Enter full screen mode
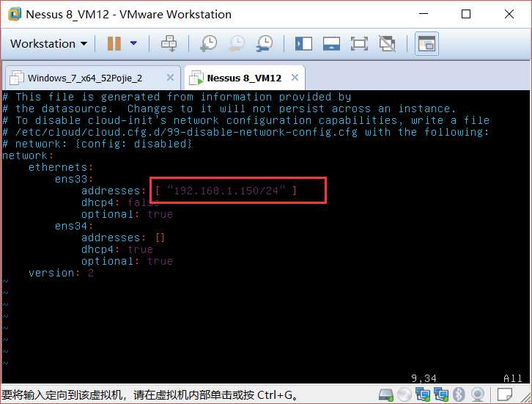532x404 pixels. pyautogui.click(x=359, y=44)
